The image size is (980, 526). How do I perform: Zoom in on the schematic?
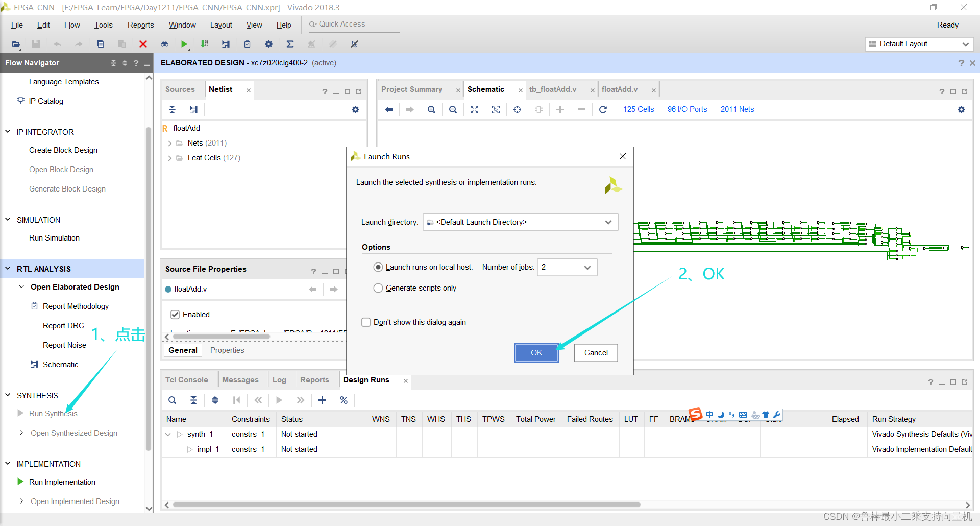431,109
